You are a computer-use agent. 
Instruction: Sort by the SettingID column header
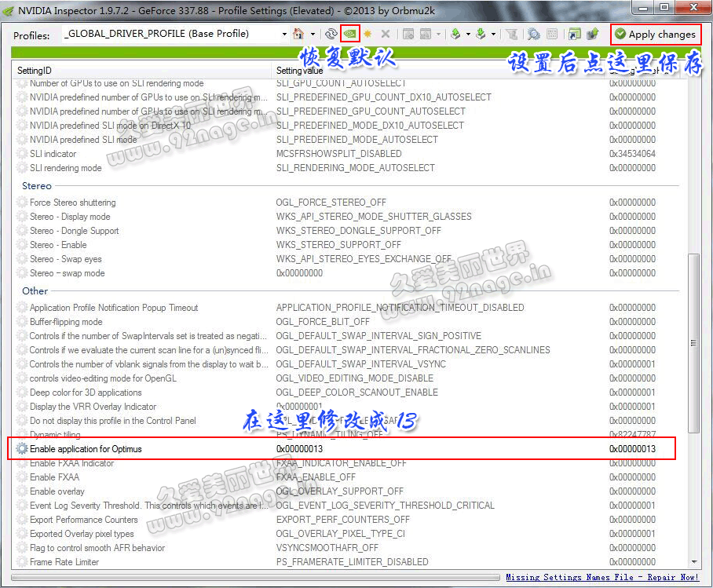(142, 71)
